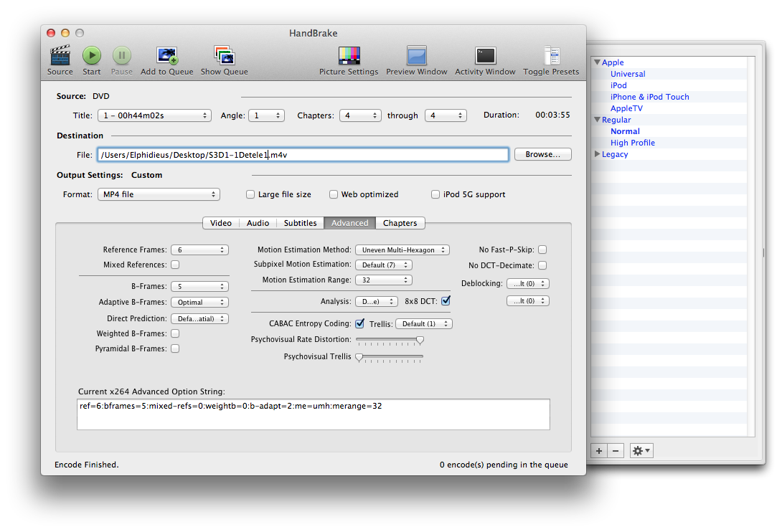
Task: Click the Add to Queue icon
Action: (x=166, y=55)
